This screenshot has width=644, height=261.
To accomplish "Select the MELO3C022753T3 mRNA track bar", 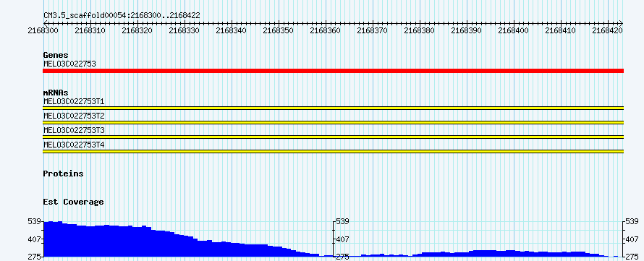I will [x=333, y=137].
